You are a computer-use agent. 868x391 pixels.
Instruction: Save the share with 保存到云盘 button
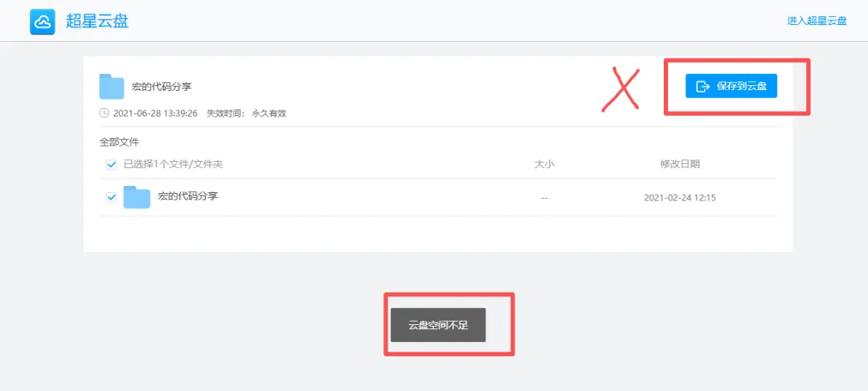pyautogui.click(x=731, y=86)
